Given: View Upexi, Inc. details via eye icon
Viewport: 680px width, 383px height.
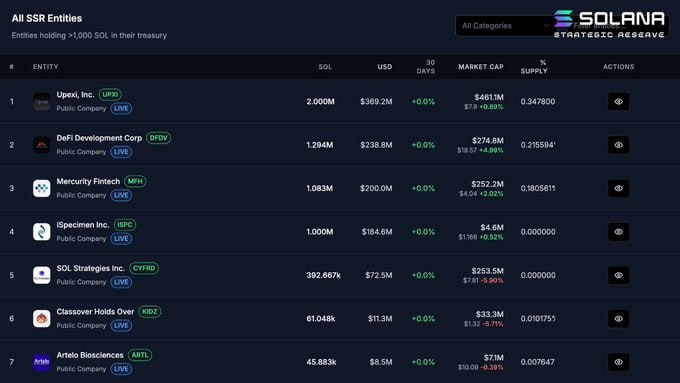Looking at the screenshot, I should [x=618, y=101].
